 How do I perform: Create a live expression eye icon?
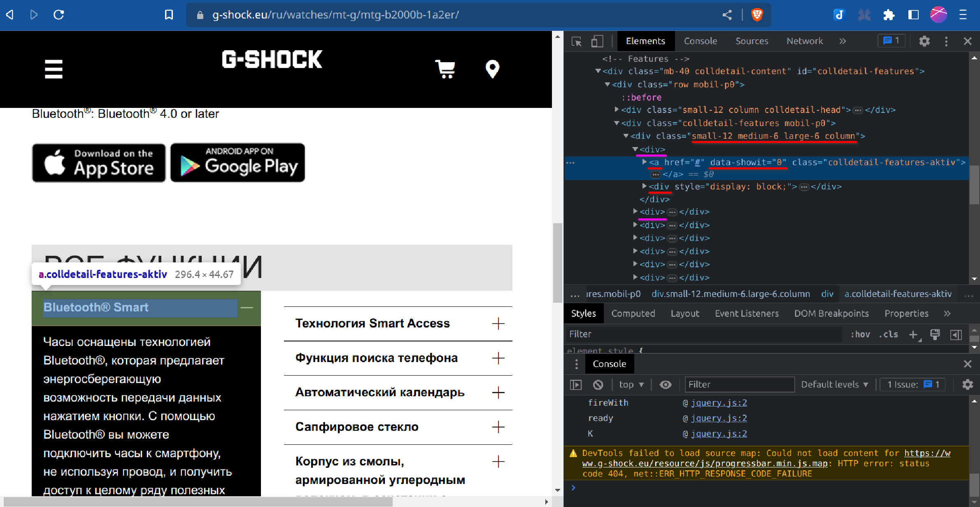click(666, 385)
